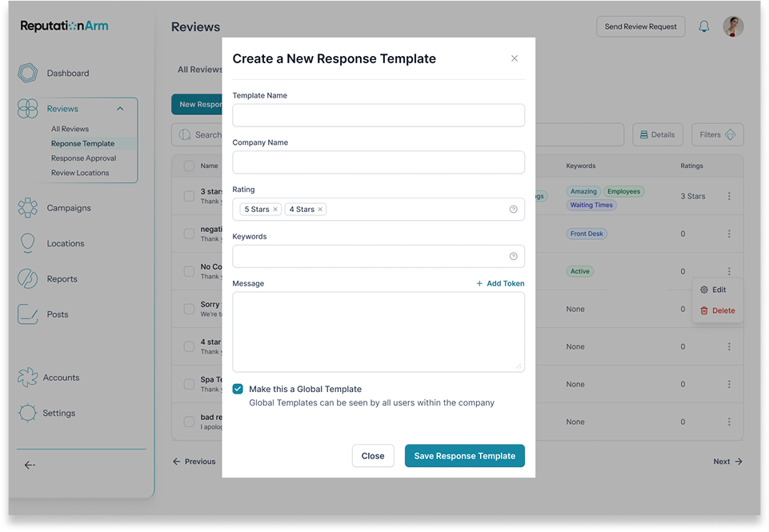Click the Locations lightbulb icon
The height and width of the screenshot is (532, 769).
click(28, 243)
